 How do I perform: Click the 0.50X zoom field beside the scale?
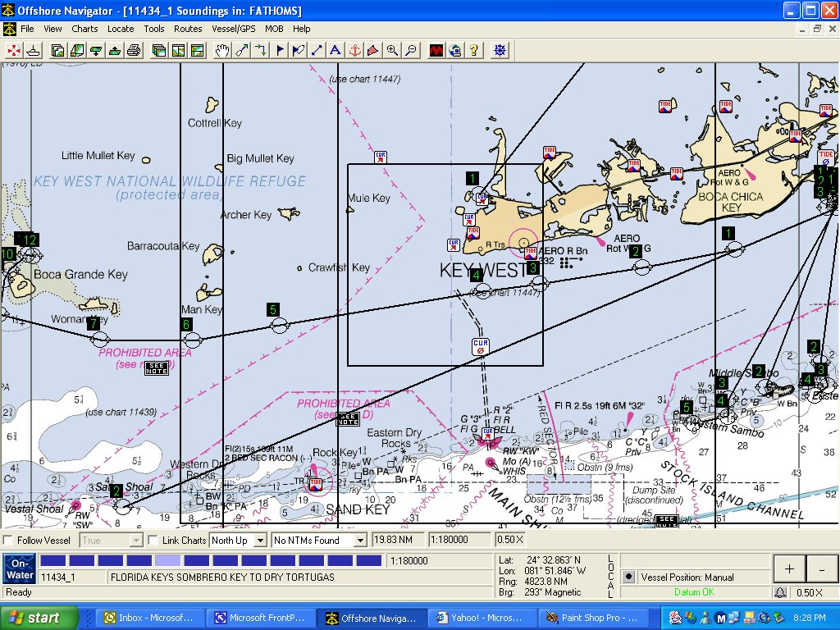[x=511, y=540]
